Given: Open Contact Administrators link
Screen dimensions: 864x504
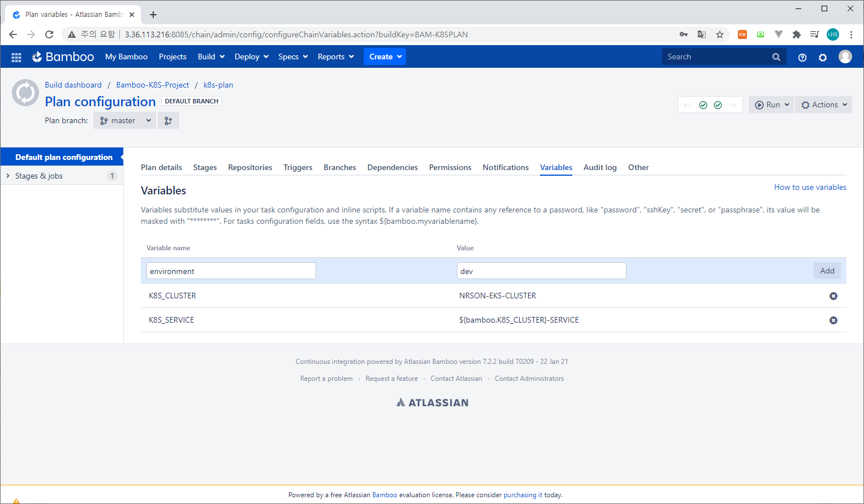Looking at the screenshot, I should click(x=529, y=379).
